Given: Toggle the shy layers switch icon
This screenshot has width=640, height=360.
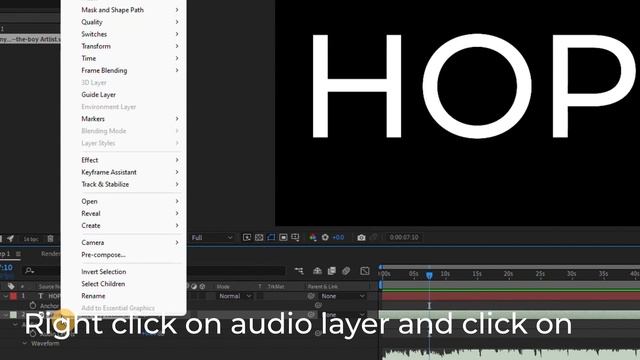Looking at the screenshot, I should (317, 271).
